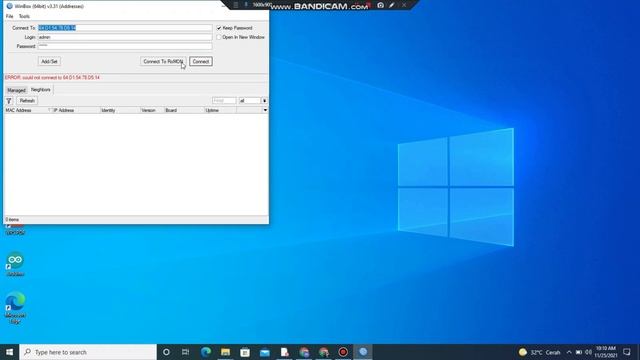Toggle the Keep Password checkbox
The image size is (640, 360).
pyautogui.click(x=219, y=28)
